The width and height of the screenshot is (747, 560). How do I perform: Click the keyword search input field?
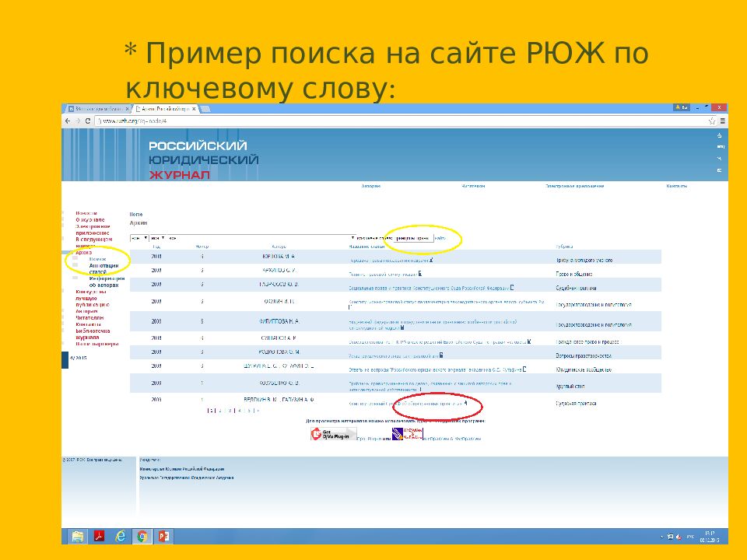click(410, 237)
